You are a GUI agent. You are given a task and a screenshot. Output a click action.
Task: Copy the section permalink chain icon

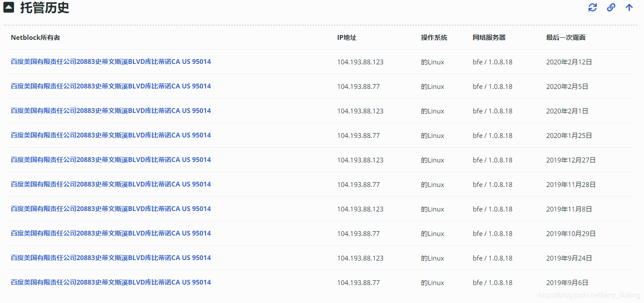point(611,7)
